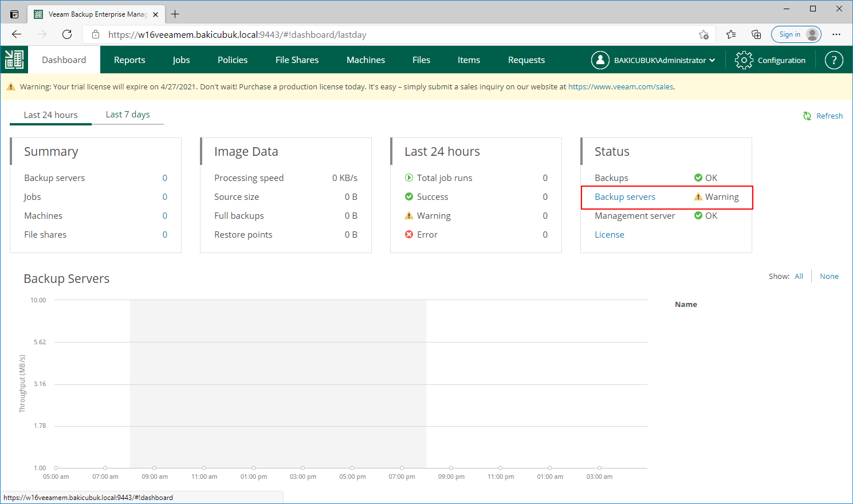The height and width of the screenshot is (504, 853).
Task: Close the Veeam Backup Enterprise Manager tab
Action: [155, 14]
